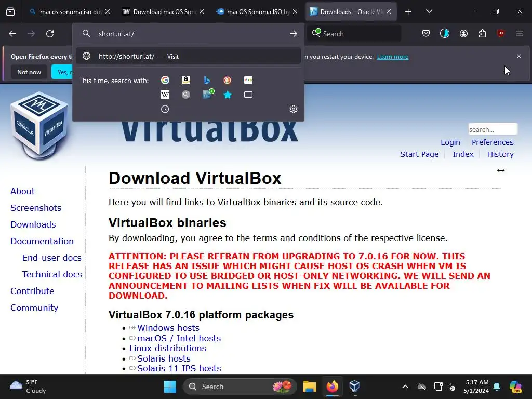Go back to the previous page

12,34
